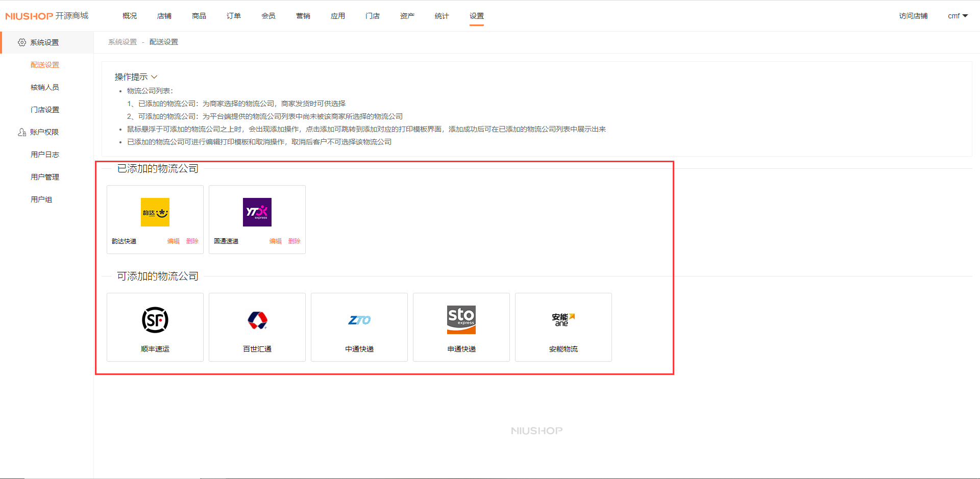The width and height of the screenshot is (980, 479).
Task: Expand 账户权限 in the sidebar
Action: click(44, 132)
